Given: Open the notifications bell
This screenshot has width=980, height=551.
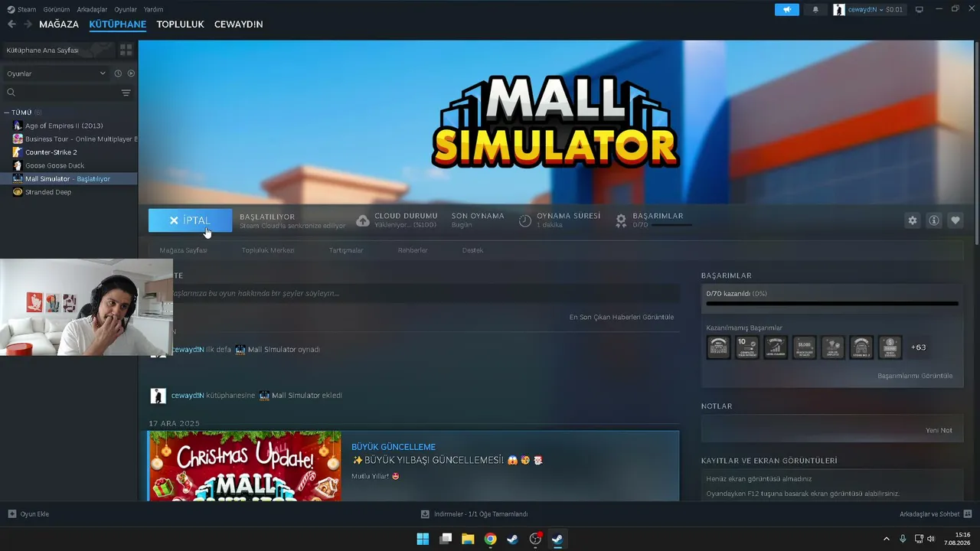Looking at the screenshot, I should click(x=815, y=9).
